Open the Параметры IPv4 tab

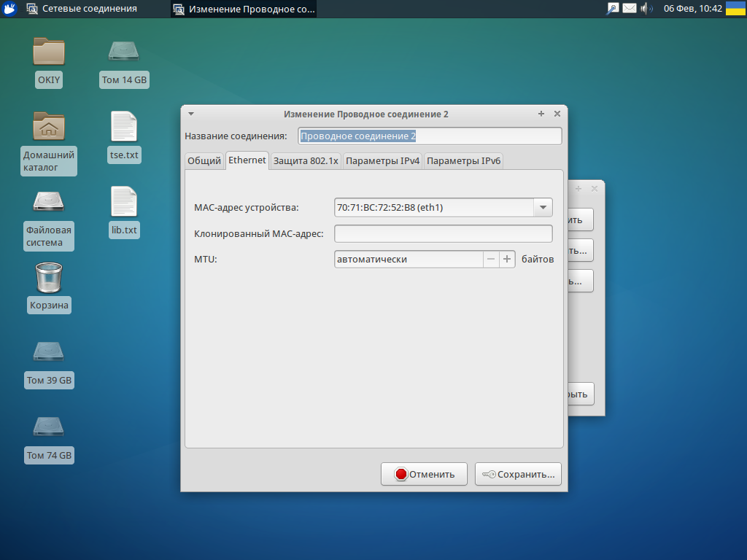point(383,161)
